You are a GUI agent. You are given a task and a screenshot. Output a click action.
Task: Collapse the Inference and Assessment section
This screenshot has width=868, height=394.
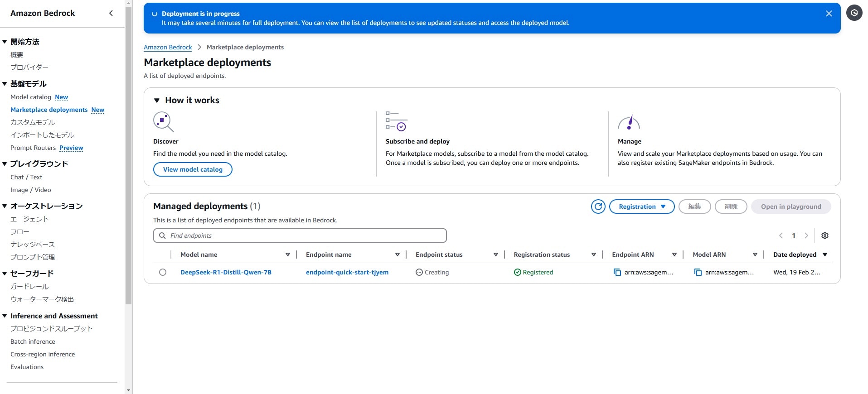(5, 316)
